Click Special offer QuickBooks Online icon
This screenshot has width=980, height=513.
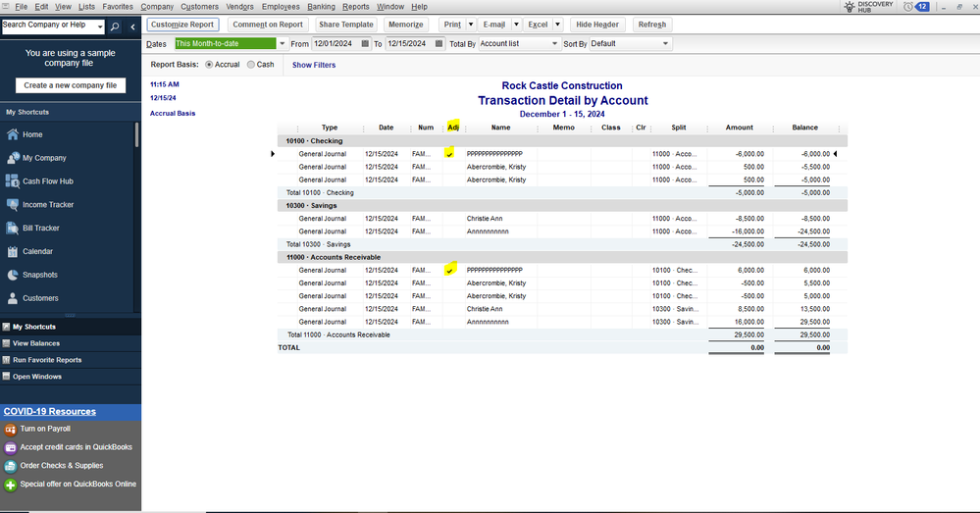click(x=10, y=485)
